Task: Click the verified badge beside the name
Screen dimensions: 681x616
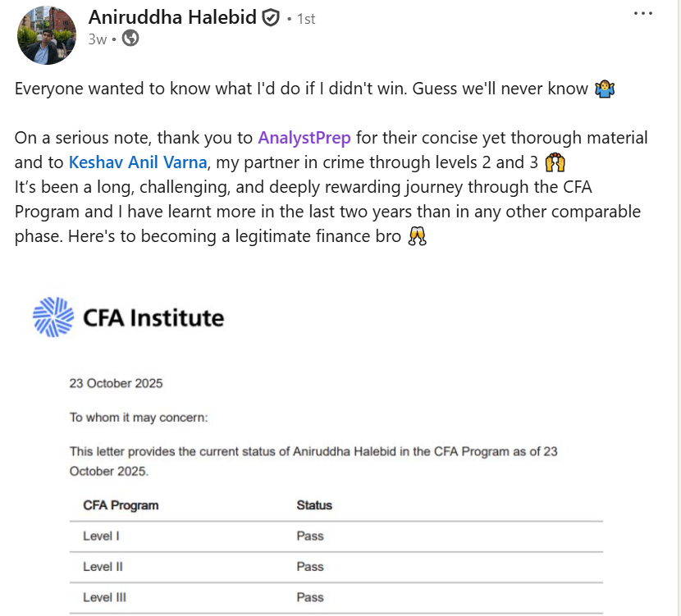Action: 271,18
